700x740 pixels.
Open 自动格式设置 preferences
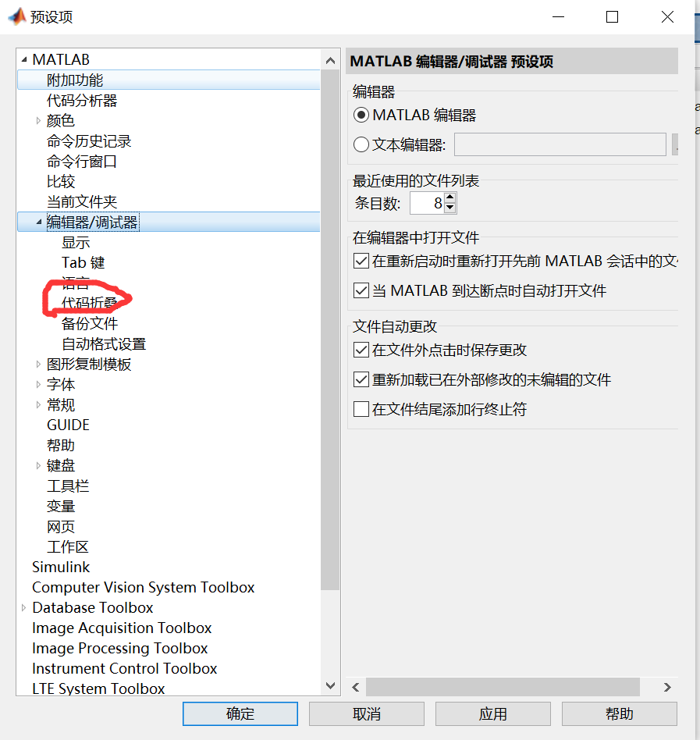pos(104,344)
